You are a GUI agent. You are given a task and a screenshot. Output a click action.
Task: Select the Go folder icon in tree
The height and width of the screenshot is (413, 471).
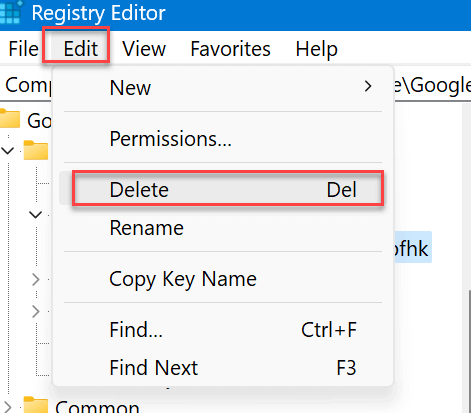(x=10, y=119)
